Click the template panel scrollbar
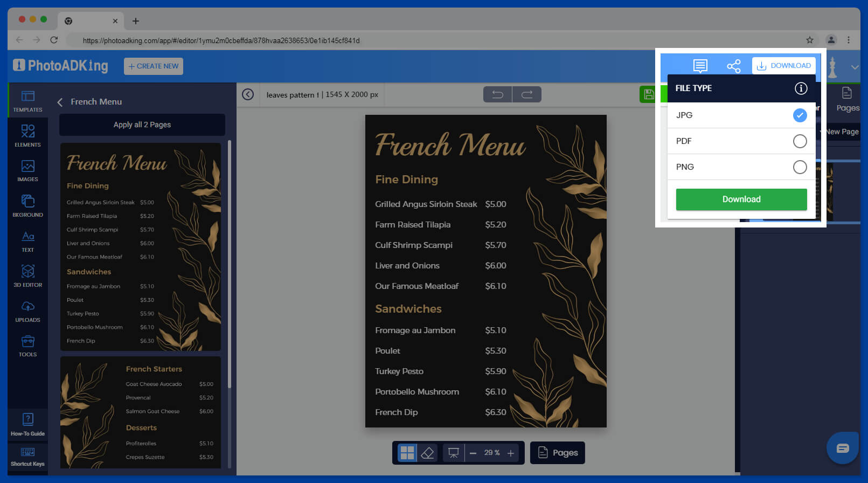868x483 pixels. [x=230, y=264]
